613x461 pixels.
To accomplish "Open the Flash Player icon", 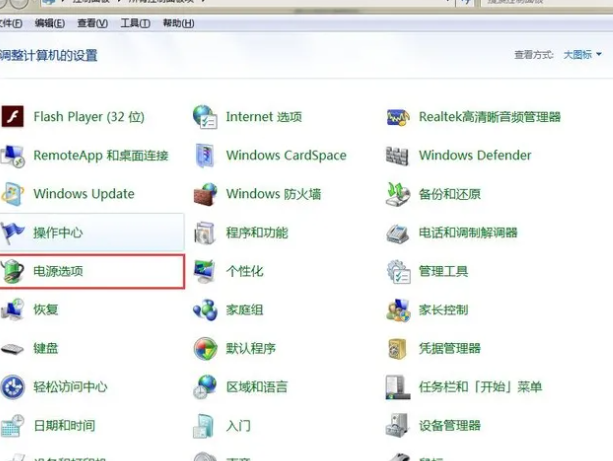I will pyautogui.click(x=13, y=117).
